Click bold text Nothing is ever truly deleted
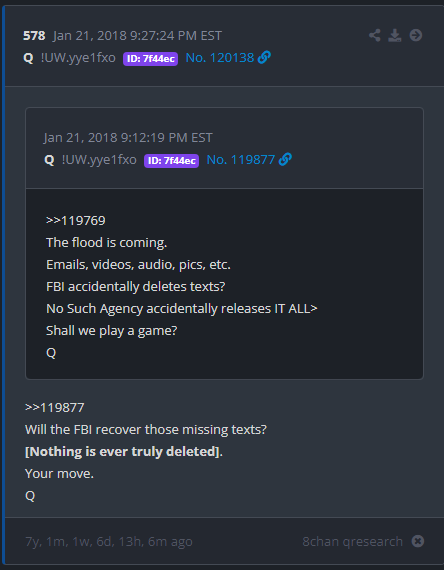This screenshot has height=570, width=444. 122,451
